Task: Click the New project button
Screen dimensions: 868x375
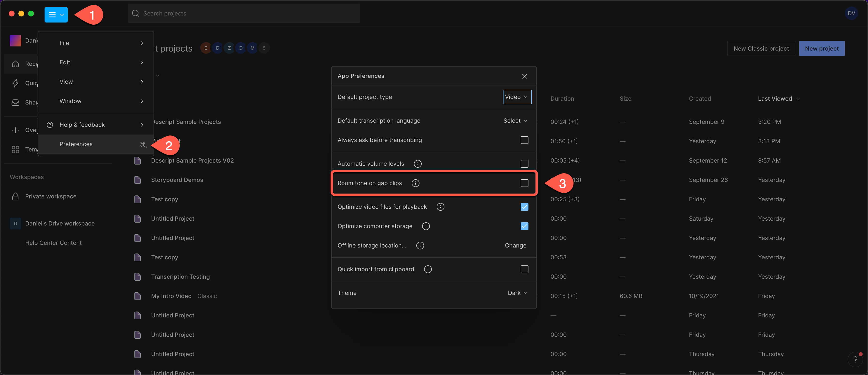Action: click(821, 48)
